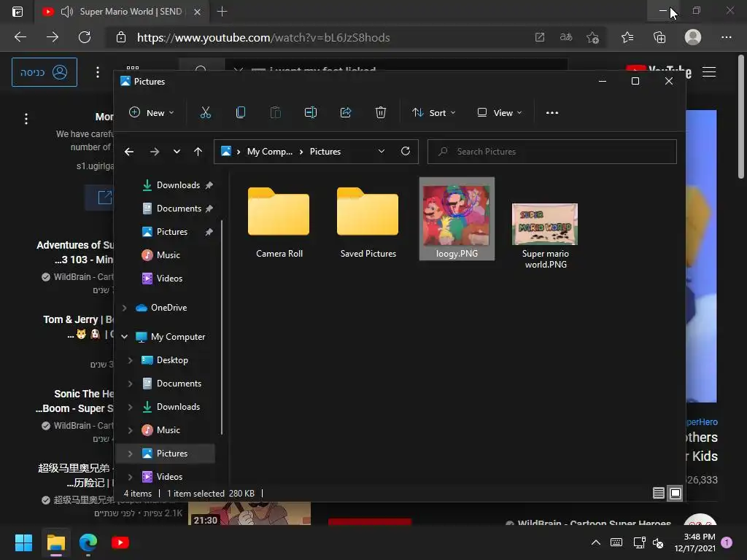747x560 pixels.
Task: Open YouTube hamburger guide menu
Action: coord(709,72)
